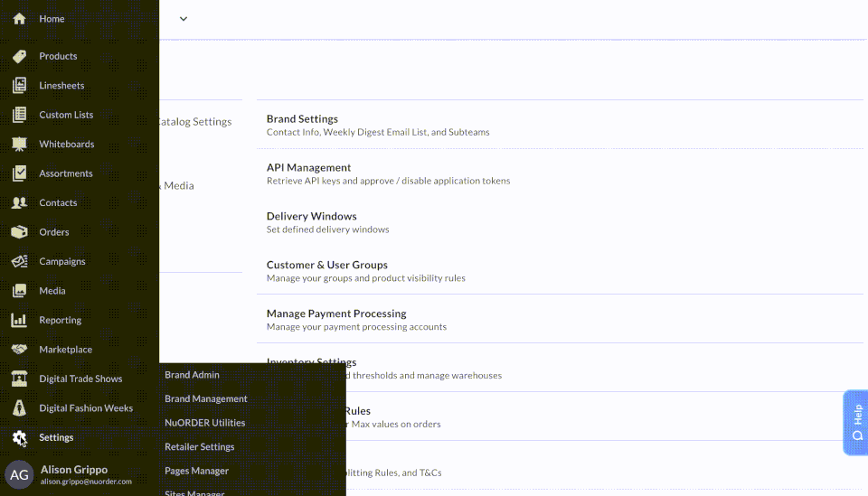Choose Brand Admin from Settings submenu
The width and height of the screenshot is (868, 496).
pos(192,374)
